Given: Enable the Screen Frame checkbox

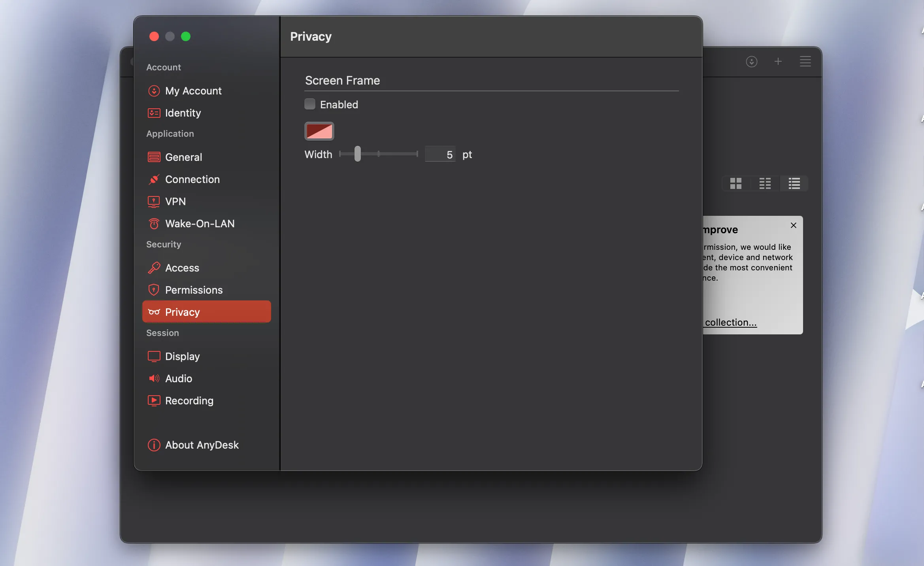Looking at the screenshot, I should [x=310, y=104].
